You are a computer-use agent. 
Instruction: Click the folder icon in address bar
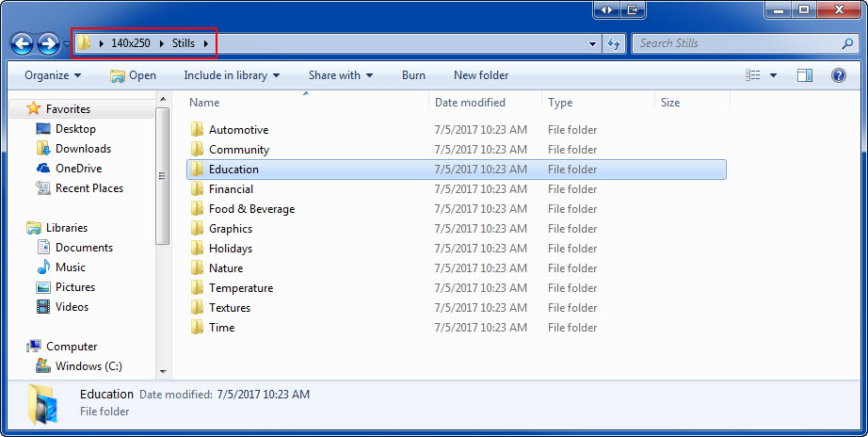click(84, 42)
